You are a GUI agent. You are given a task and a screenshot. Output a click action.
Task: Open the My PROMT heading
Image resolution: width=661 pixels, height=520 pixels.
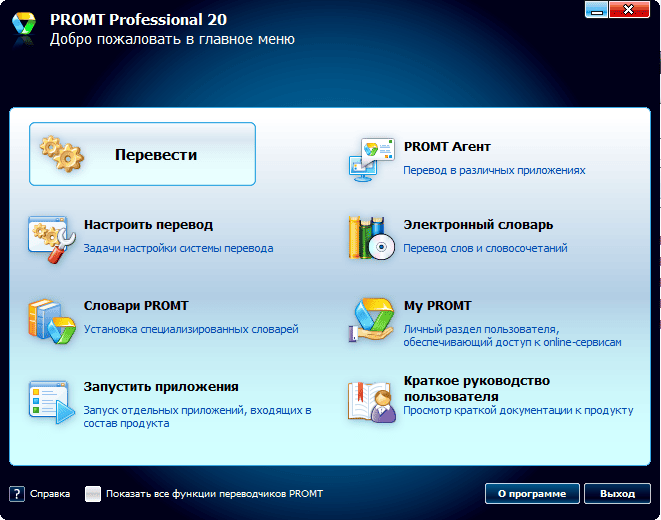pyautogui.click(x=437, y=306)
